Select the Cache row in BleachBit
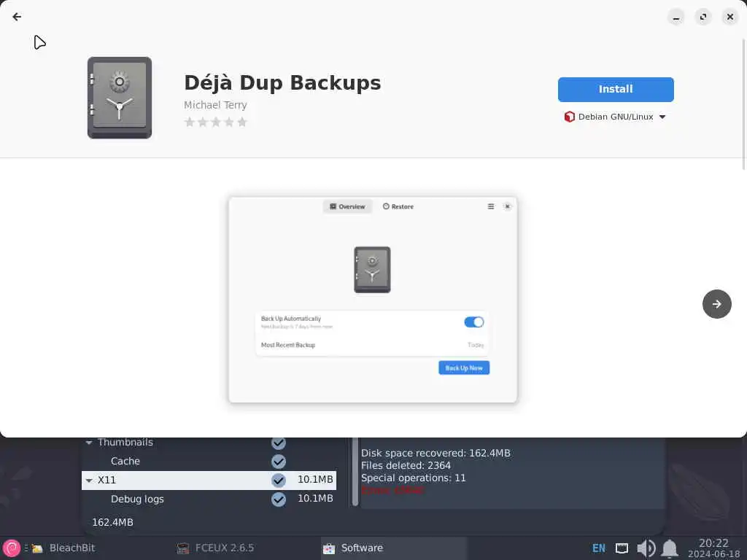 [209, 461]
